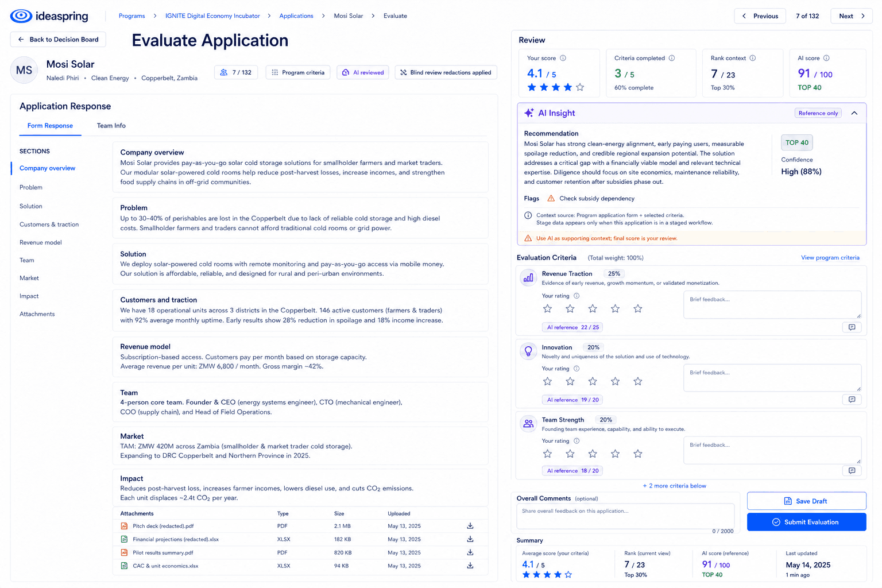Click Pitch deck PDF file icon
This screenshot has width=882, height=588.
pyautogui.click(x=124, y=526)
